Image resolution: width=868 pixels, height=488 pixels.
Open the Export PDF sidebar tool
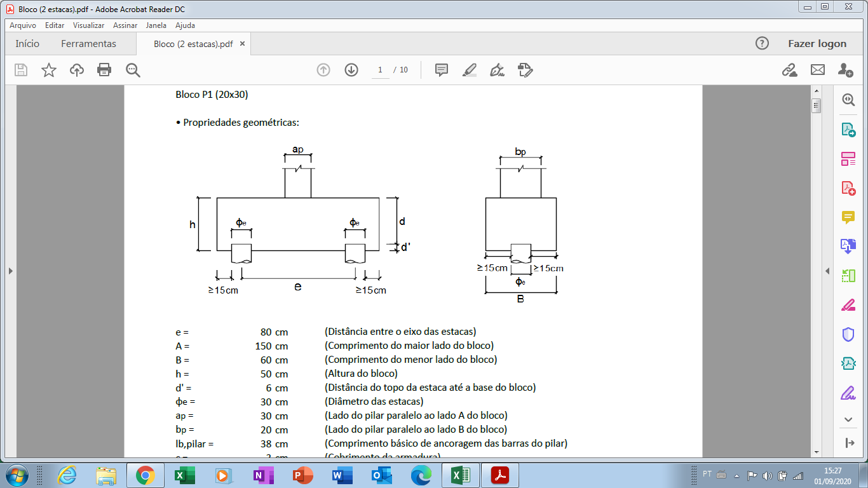coord(848,130)
